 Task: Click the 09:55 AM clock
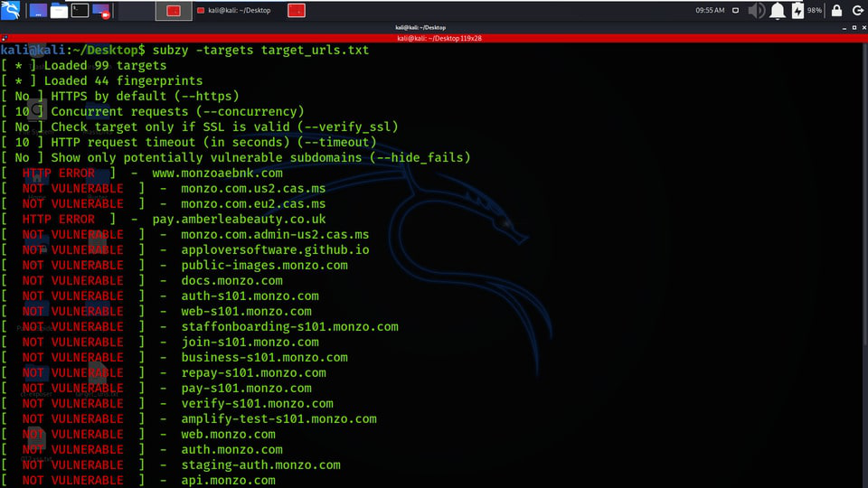click(x=710, y=10)
